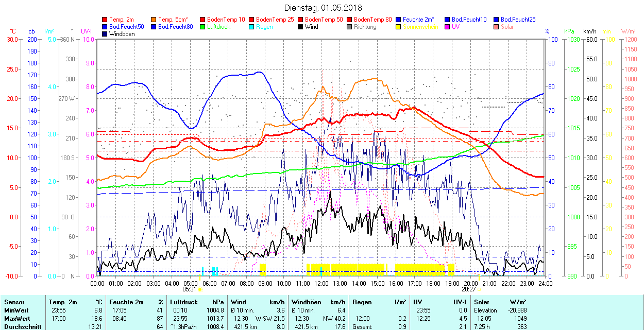Click the sunrise sun icon at 05:31
644x330 pixels.
(200, 289)
